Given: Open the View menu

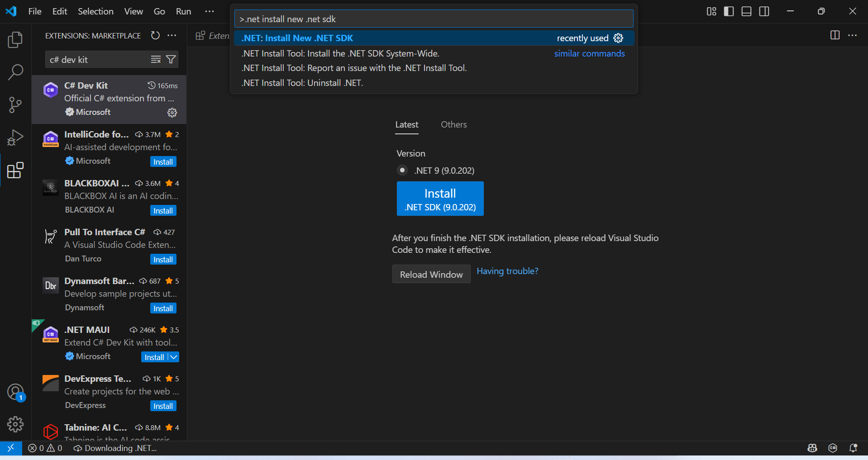Looking at the screenshot, I should coord(134,11).
